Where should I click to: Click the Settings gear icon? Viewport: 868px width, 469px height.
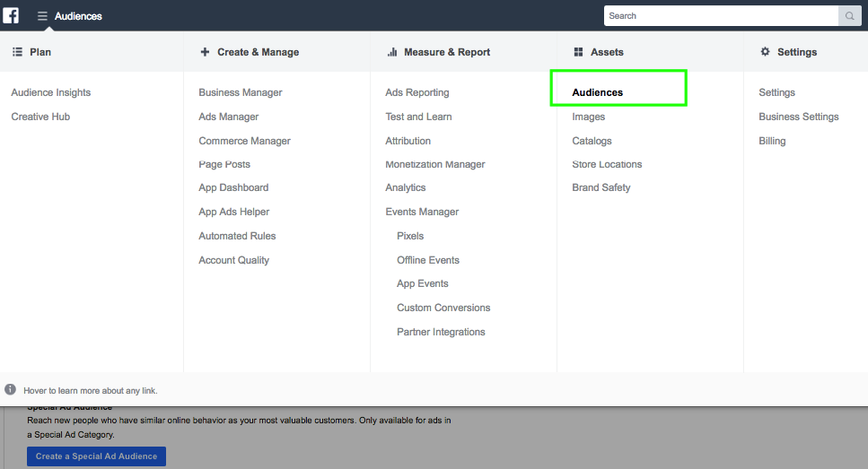(765, 51)
